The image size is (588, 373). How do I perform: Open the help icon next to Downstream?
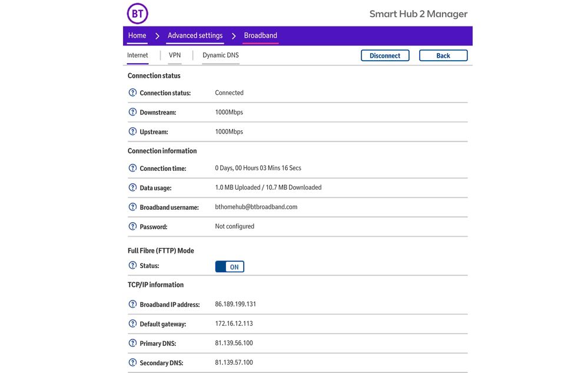pyautogui.click(x=132, y=112)
